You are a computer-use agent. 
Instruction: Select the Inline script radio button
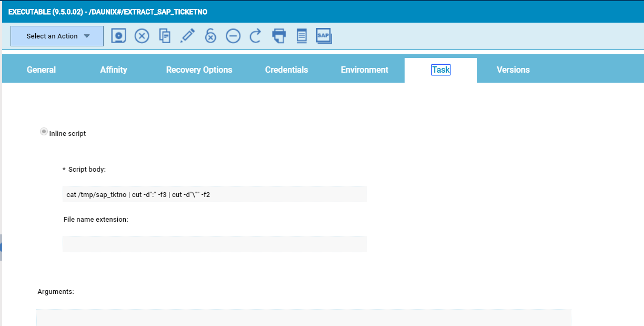pos(44,132)
